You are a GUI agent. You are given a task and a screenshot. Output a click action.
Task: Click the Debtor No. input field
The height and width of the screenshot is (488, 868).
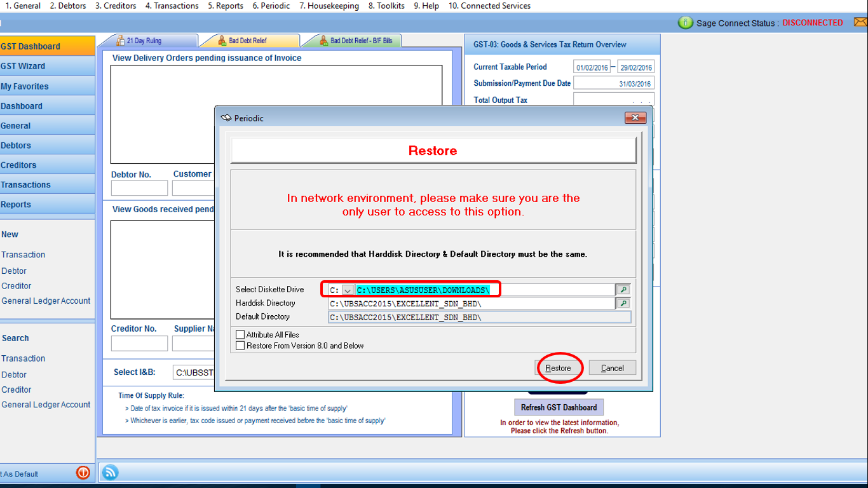pyautogui.click(x=139, y=188)
